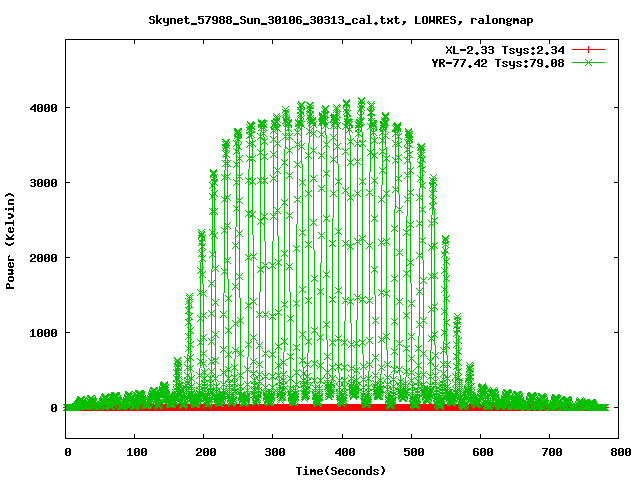
Task: Click the x-axis tick label 300
Action: (275, 452)
